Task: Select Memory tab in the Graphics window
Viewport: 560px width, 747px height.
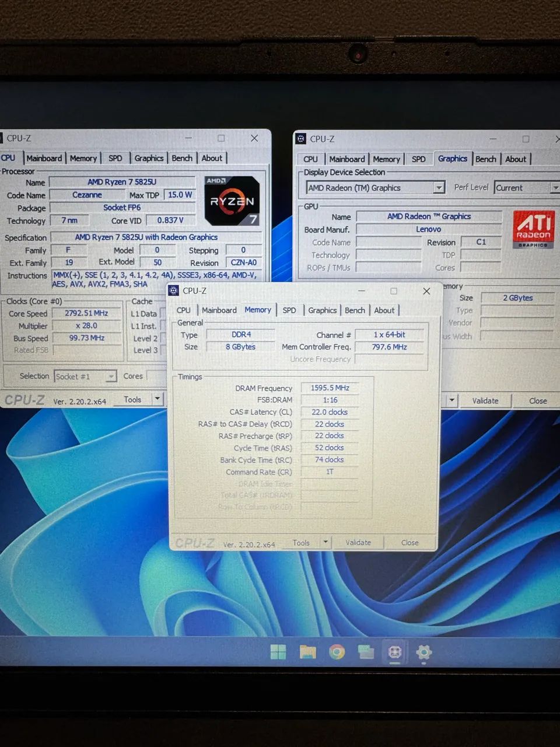Action: click(386, 159)
